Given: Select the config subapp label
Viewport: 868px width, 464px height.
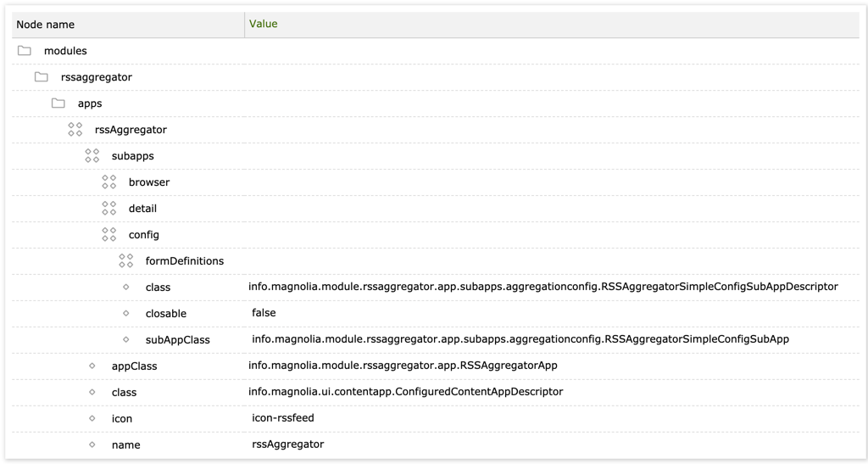Looking at the screenshot, I should coord(144,235).
